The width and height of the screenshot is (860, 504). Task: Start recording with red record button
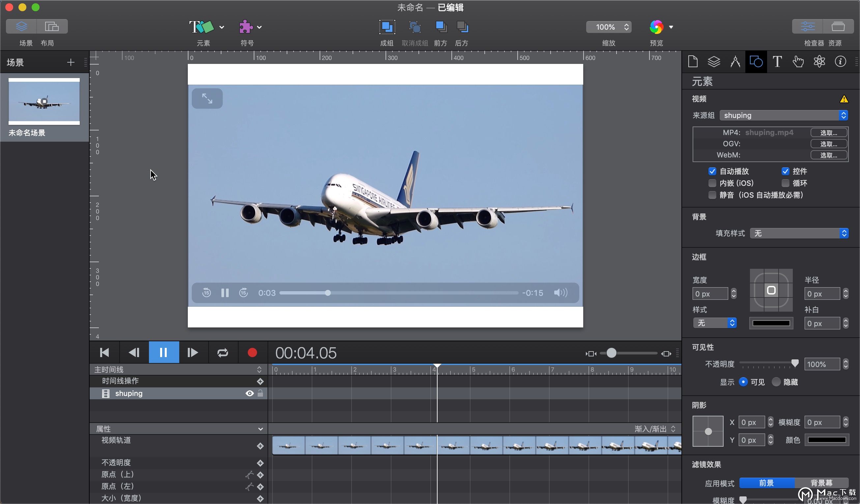(252, 352)
